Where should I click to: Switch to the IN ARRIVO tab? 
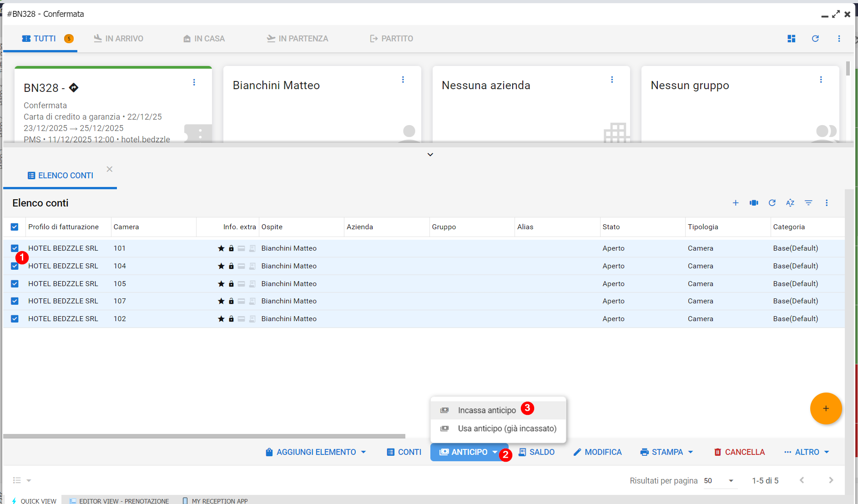click(x=118, y=39)
